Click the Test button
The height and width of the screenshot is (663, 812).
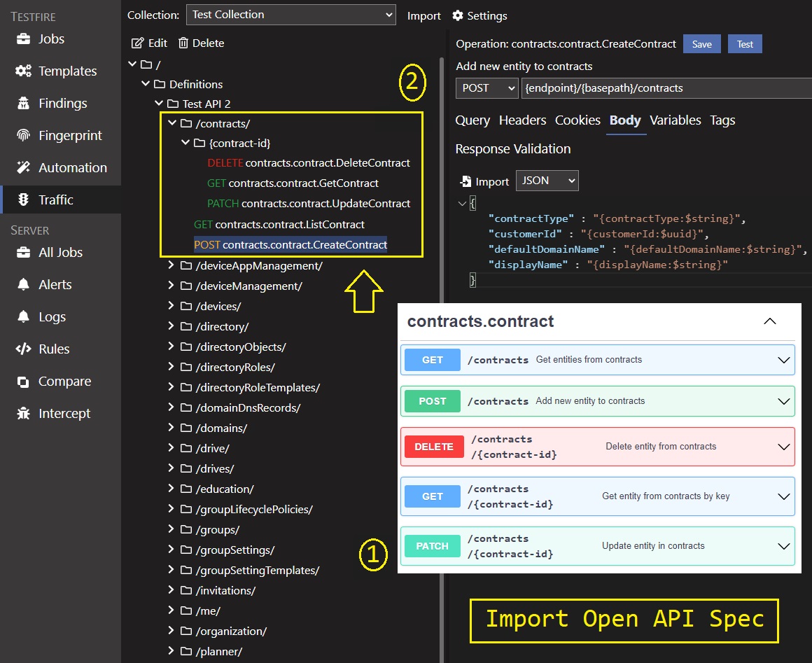(745, 44)
